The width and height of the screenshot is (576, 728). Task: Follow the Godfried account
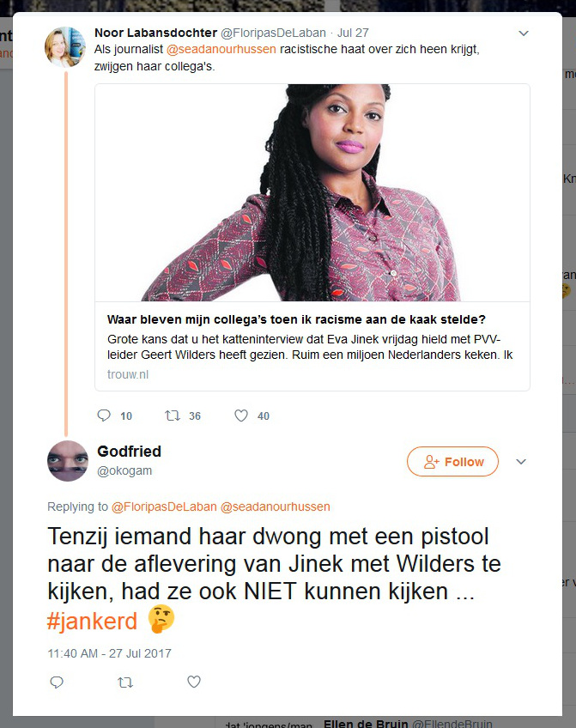pyautogui.click(x=452, y=462)
